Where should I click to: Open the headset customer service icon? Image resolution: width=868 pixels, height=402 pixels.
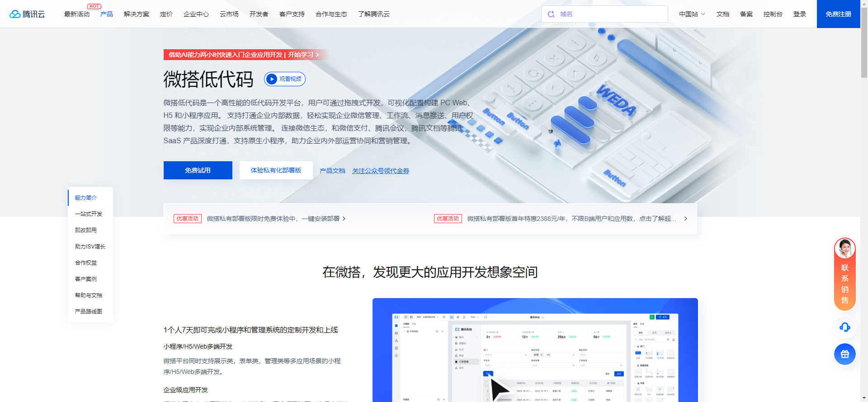click(x=844, y=327)
